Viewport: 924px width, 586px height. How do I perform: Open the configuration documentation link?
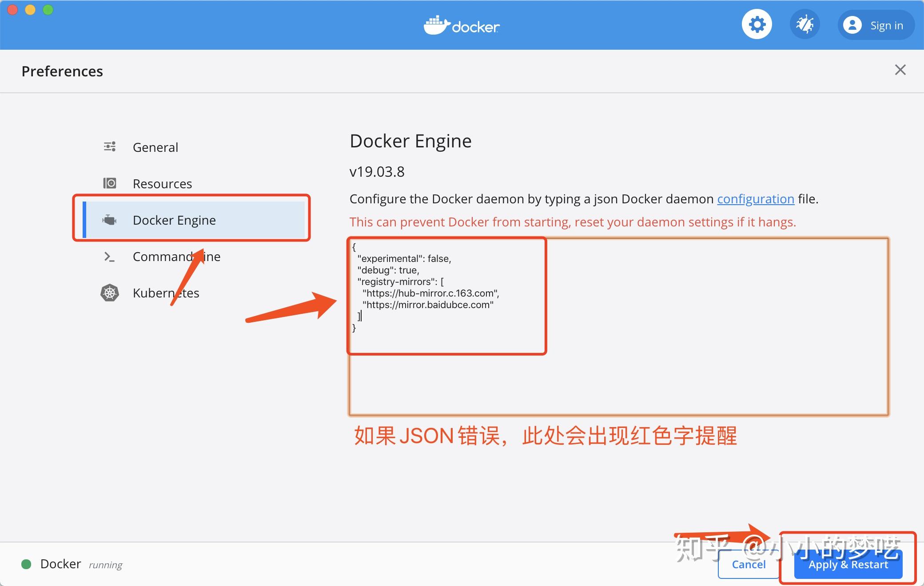click(755, 199)
